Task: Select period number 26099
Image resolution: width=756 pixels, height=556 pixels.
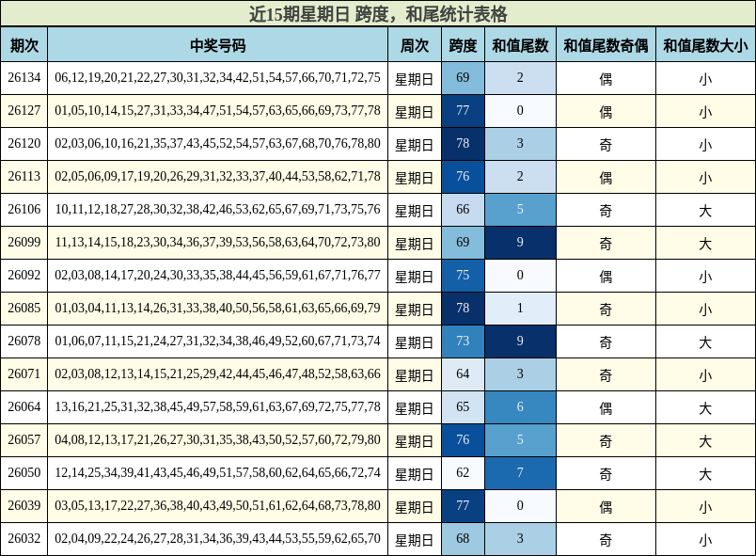Action: pyautogui.click(x=24, y=242)
